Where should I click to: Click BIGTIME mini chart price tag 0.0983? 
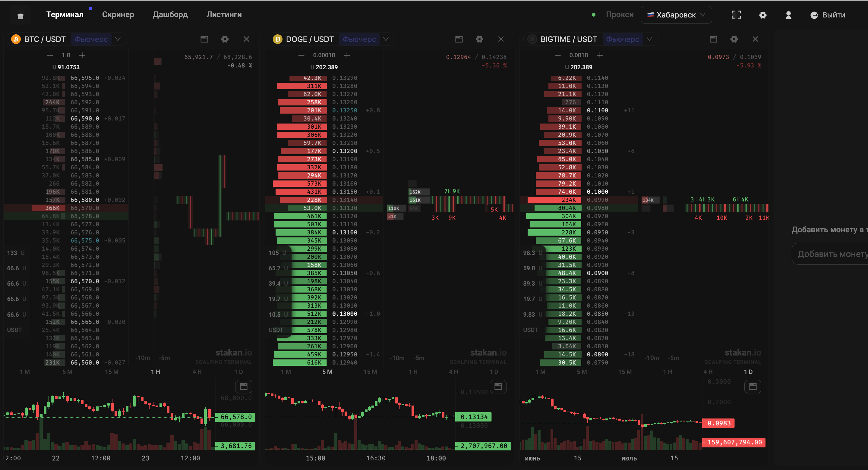pos(718,423)
